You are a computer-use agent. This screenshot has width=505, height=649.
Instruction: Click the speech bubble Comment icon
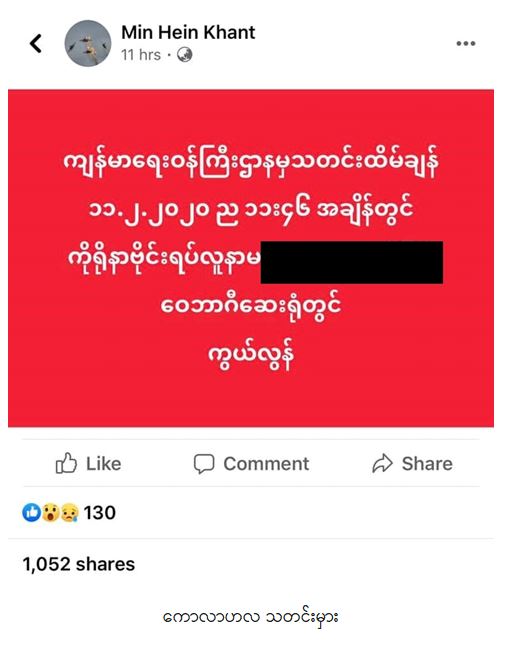coord(204,464)
